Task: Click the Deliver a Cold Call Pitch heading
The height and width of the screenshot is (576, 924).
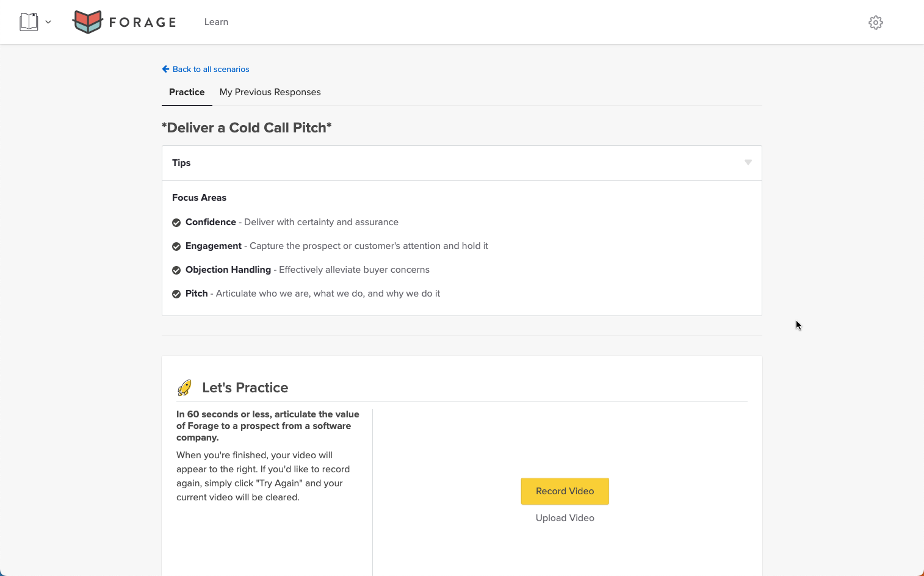Action: tap(247, 128)
